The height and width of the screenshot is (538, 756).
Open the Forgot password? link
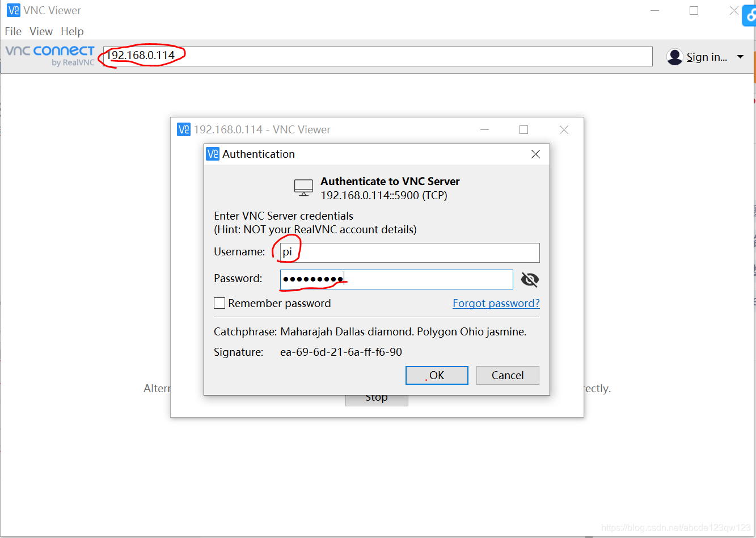coord(496,303)
